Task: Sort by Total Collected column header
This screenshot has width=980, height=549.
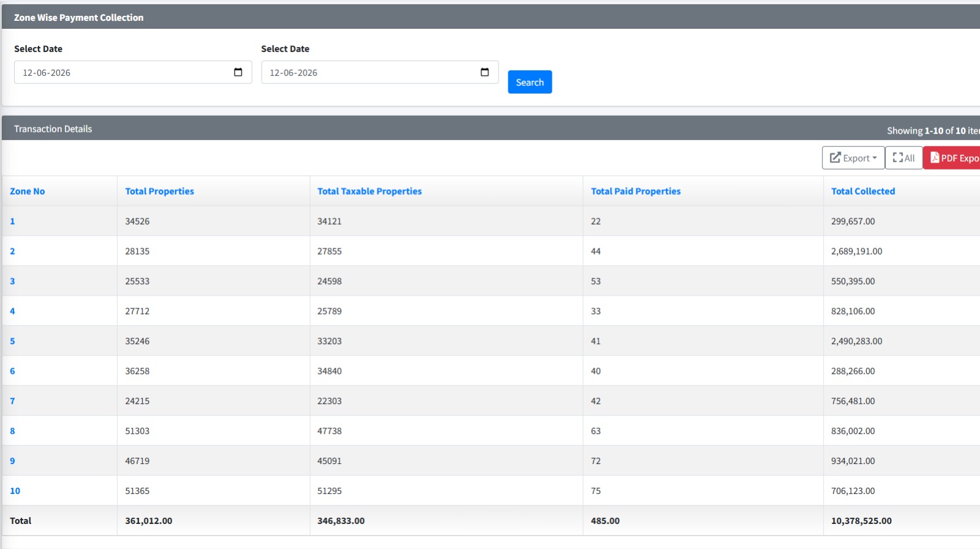Action: tap(863, 191)
